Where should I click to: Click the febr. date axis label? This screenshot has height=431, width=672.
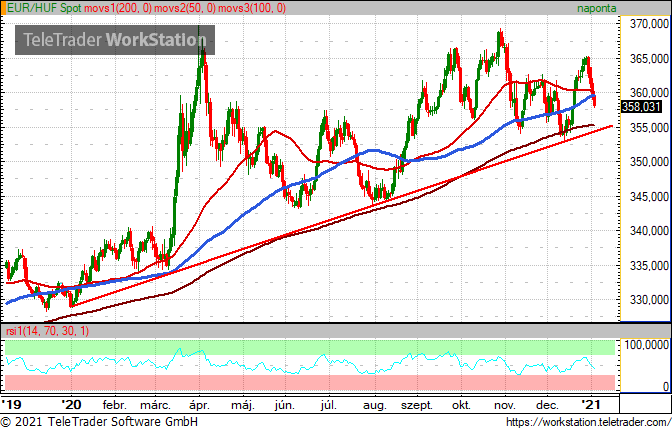pos(114,405)
